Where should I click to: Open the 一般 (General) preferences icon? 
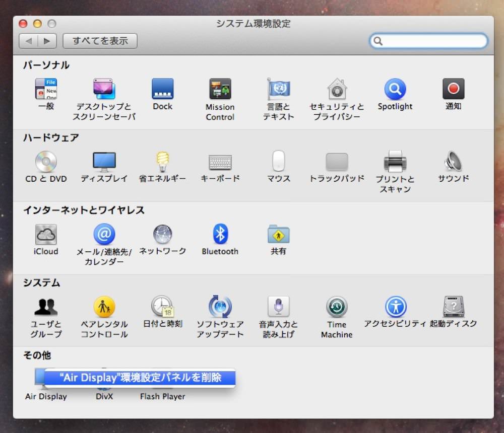coord(46,89)
